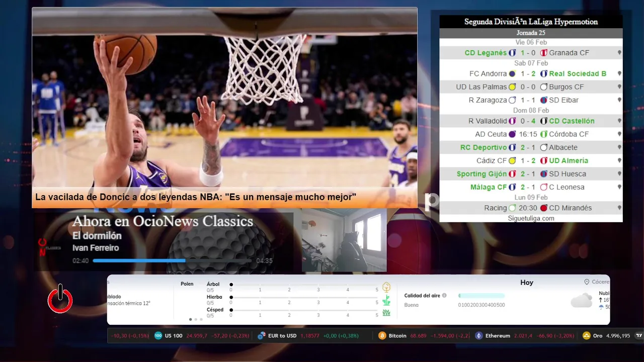Click the OcioNews Classics logo
Viewport: 644px width, 362px height.
tap(48, 247)
